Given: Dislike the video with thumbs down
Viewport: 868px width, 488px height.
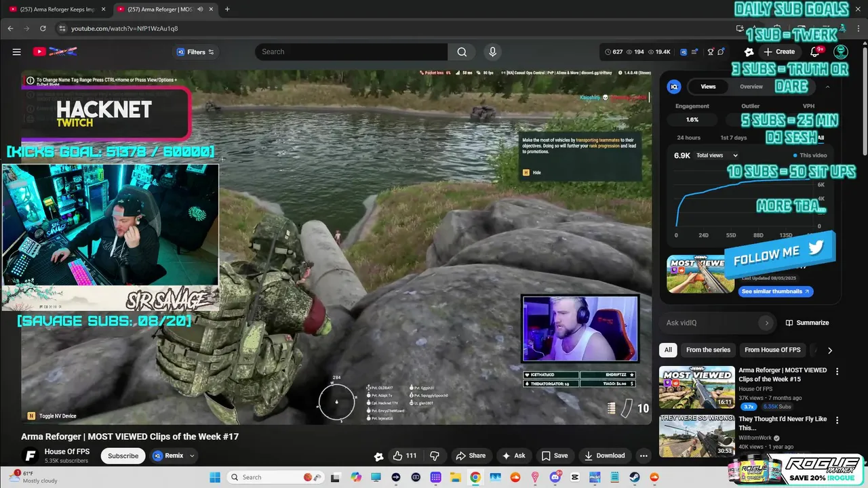Looking at the screenshot, I should tap(435, 455).
